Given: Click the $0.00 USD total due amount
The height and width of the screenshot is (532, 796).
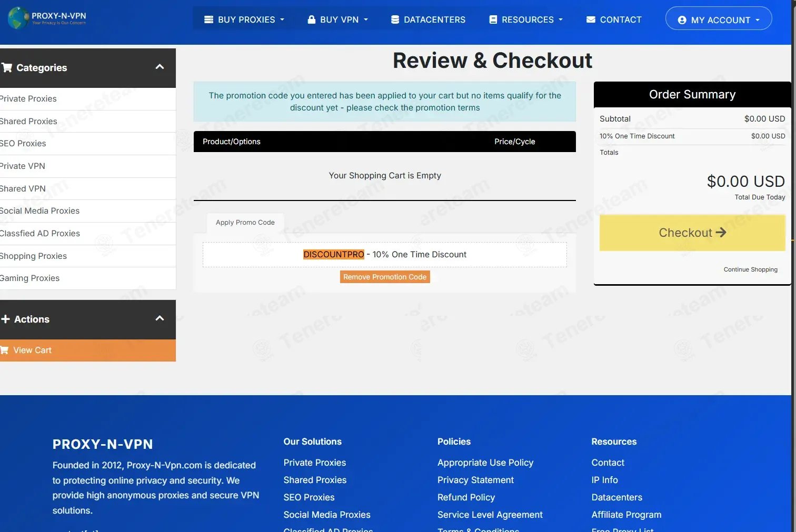Looking at the screenshot, I should click(745, 182).
